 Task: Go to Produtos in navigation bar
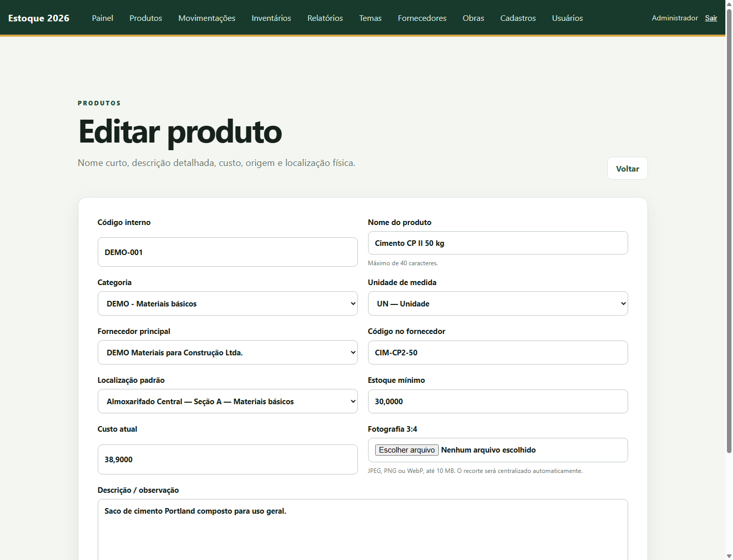click(146, 18)
